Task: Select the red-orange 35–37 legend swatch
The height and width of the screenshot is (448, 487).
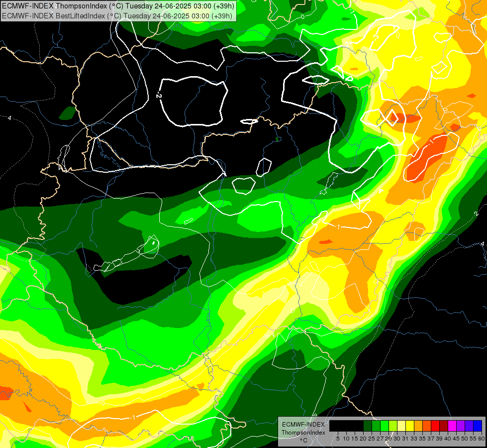Action: click(x=427, y=426)
